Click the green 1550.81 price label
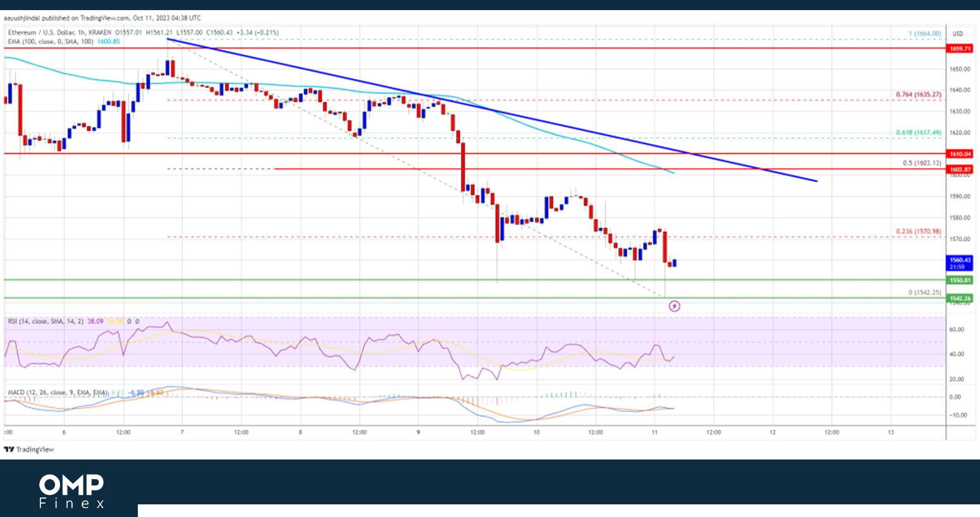The width and height of the screenshot is (980, 517). (960, 280)
